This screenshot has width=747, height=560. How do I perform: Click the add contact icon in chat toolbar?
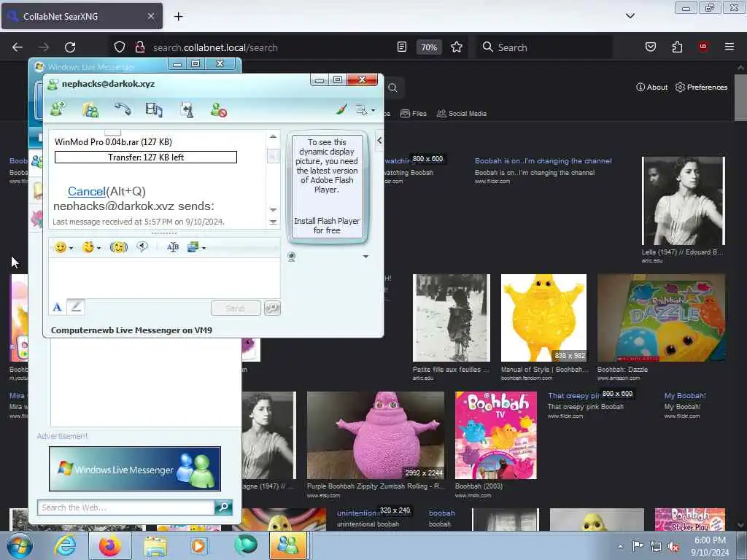coord(58,109)
